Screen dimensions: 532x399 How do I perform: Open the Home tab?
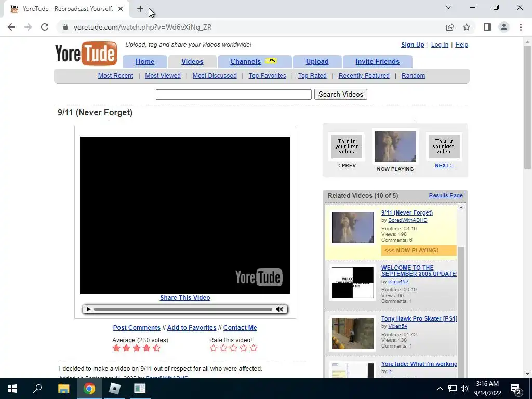click(145, 62)
